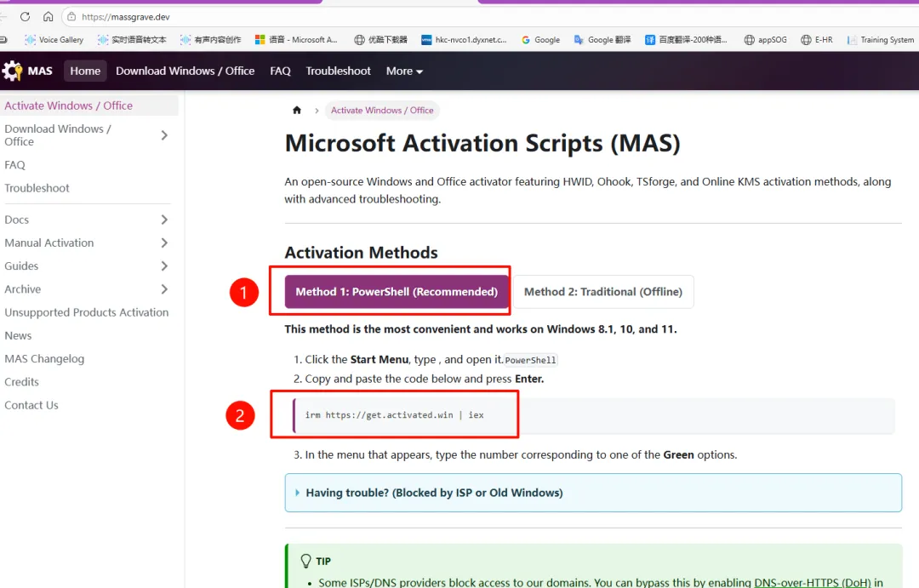Open the MAS Changelog link
The width and height of the screenshot is (919, 588).
[44, 359]
